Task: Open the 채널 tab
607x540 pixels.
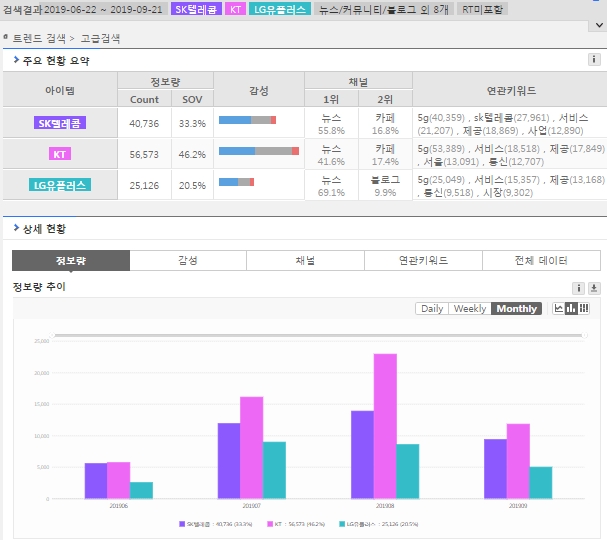Action: pyautogui.click(x=305, y=261)
